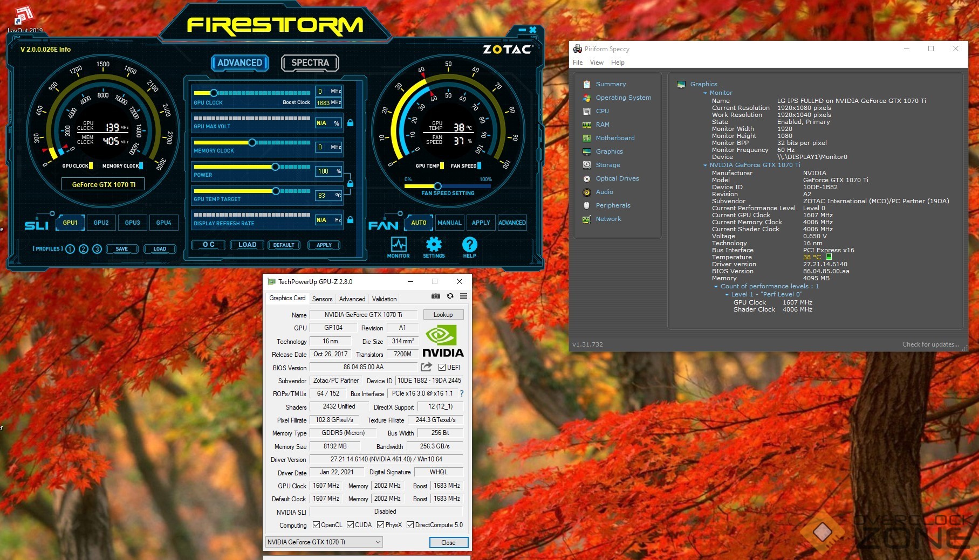Click the GPU-Z refresh icon
The image size is (979, 560).
tap(450, 296)
